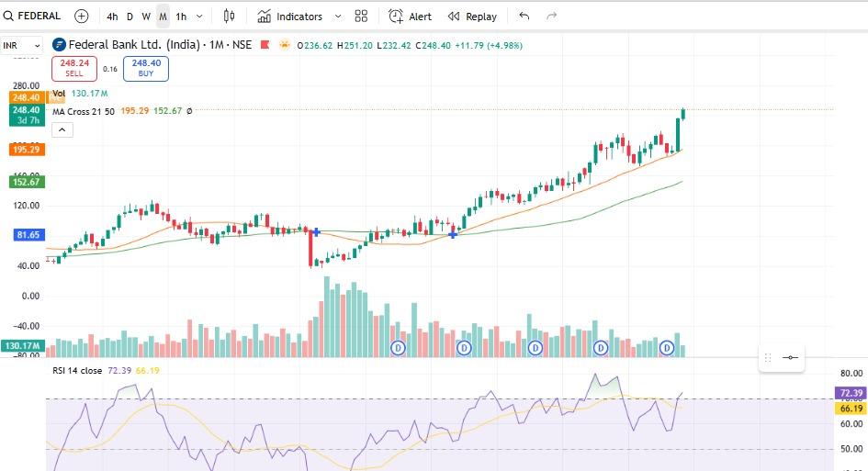Click the second blue MA cross marker
This screenshot has width=868, height=471.
[453, 235]
